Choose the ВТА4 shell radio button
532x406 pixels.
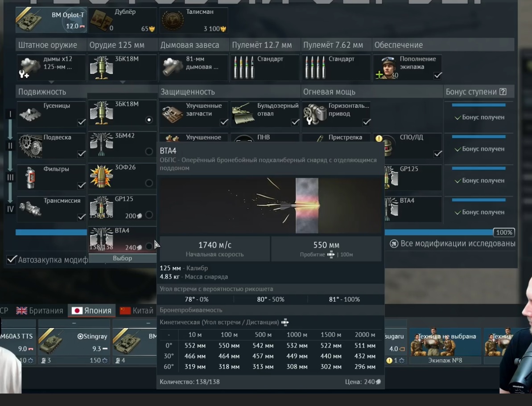coord(148,246)
